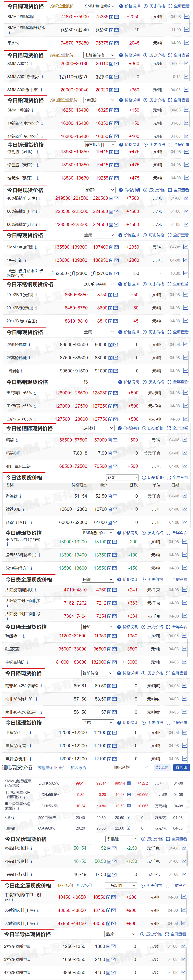This screenshot has height=980, width=193.
Task: Expand the 铬矿价格 dropdown
Action: (97, 673)
